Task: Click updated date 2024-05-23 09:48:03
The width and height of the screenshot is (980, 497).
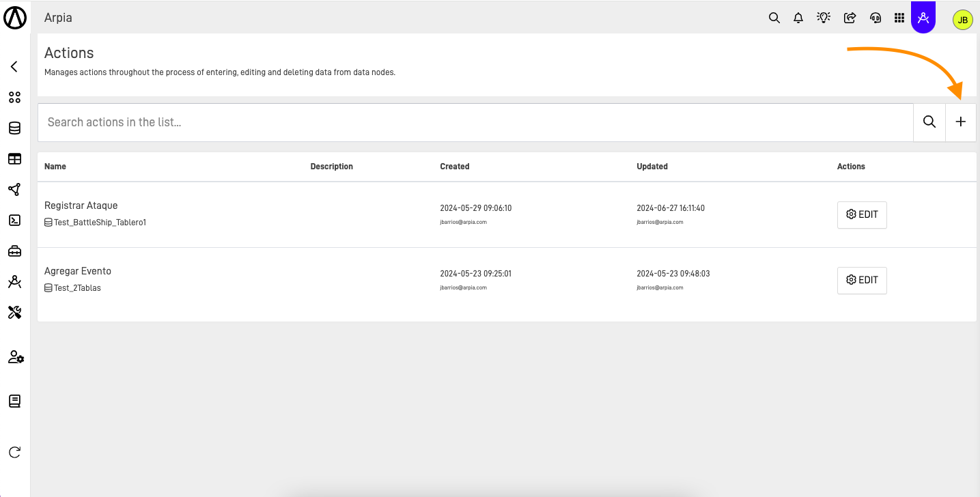Action: [673, 274]
